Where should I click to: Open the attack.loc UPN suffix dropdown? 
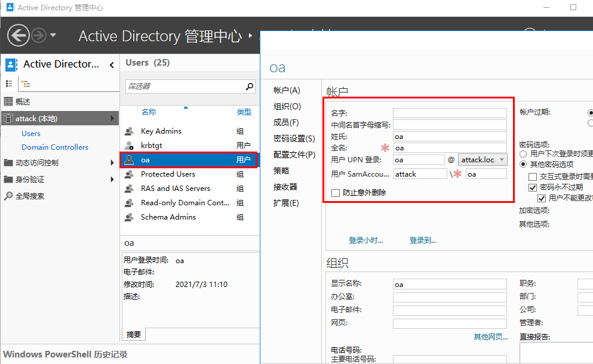(483, 160)
